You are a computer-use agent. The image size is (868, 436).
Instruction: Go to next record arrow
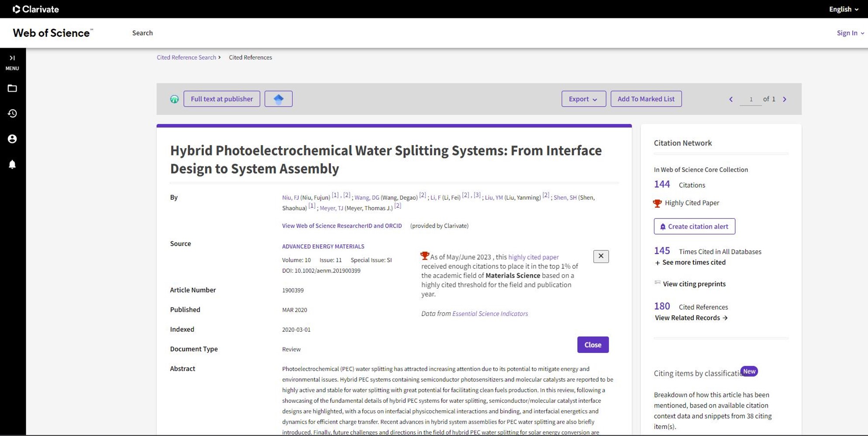[785, 99]
